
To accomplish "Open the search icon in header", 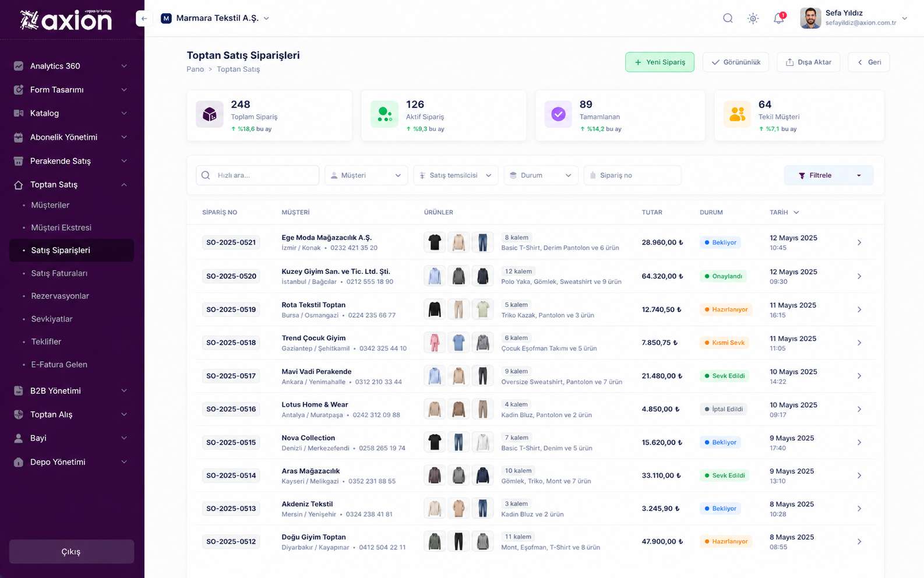I will coord(728,18).
